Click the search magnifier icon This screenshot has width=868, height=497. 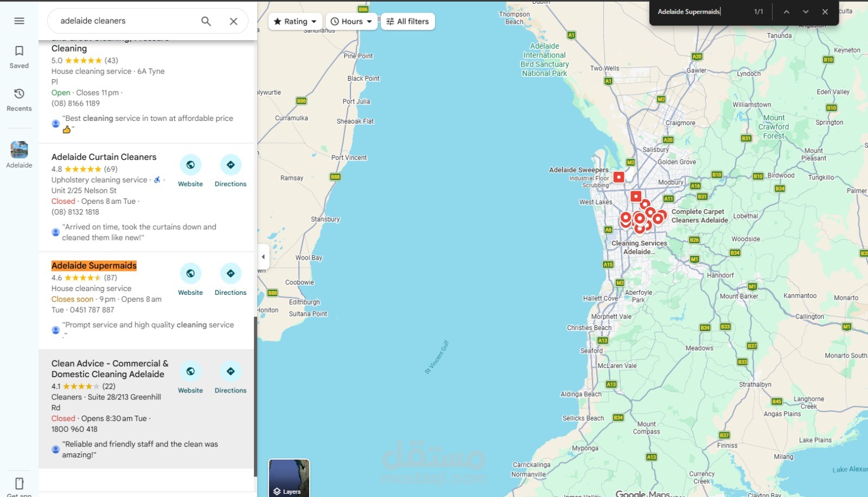(x=206, y=21)
